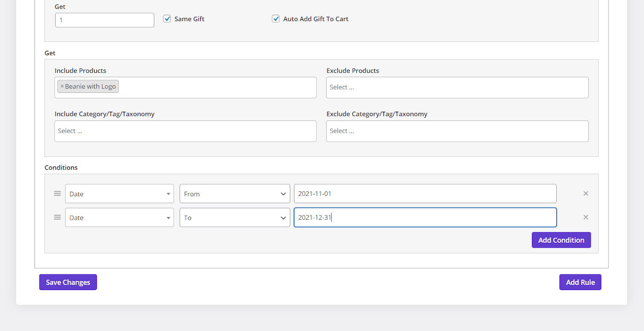Click the Include Products label

(80, 71)
